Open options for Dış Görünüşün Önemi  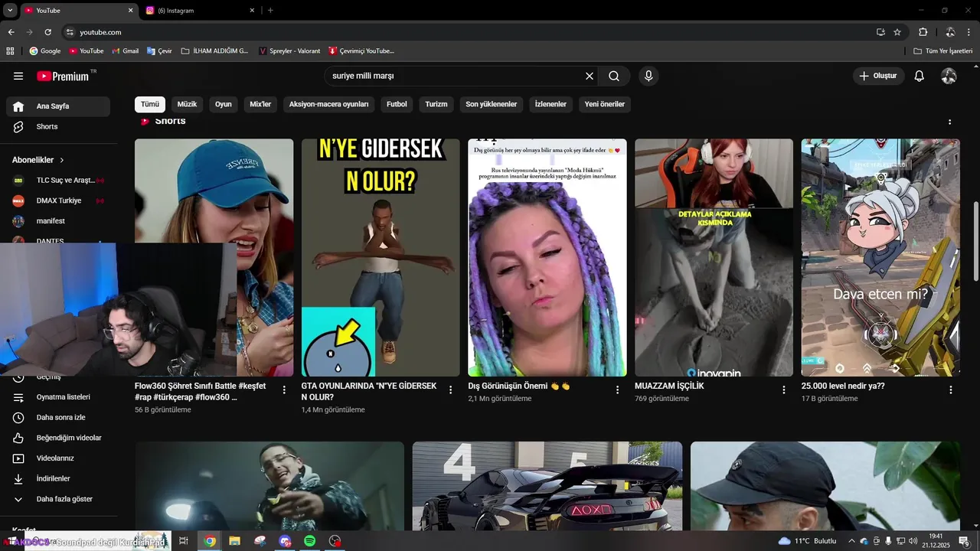pos(617,390)
